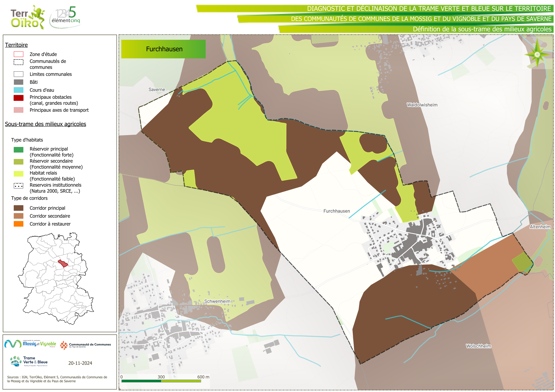Click the Trame Verte & Bleue logo

(29, 361)
